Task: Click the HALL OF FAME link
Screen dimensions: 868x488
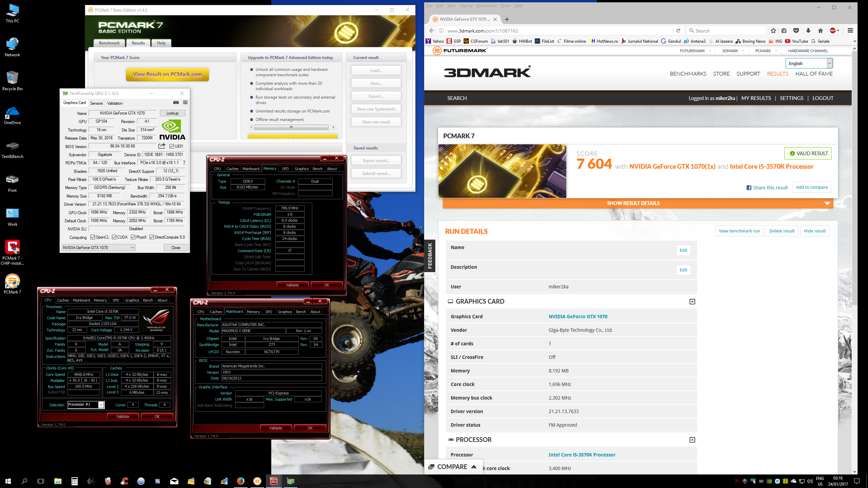Action: pos(814,74)
